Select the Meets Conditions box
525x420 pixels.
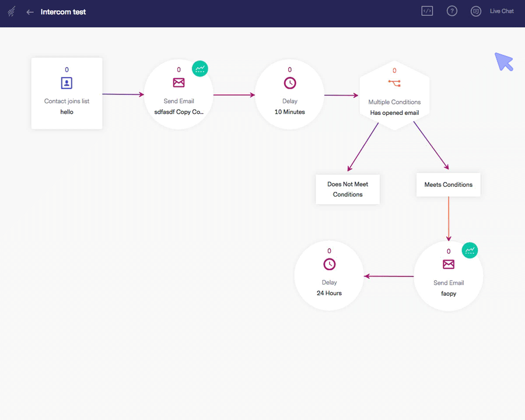(x=449, y=184)
